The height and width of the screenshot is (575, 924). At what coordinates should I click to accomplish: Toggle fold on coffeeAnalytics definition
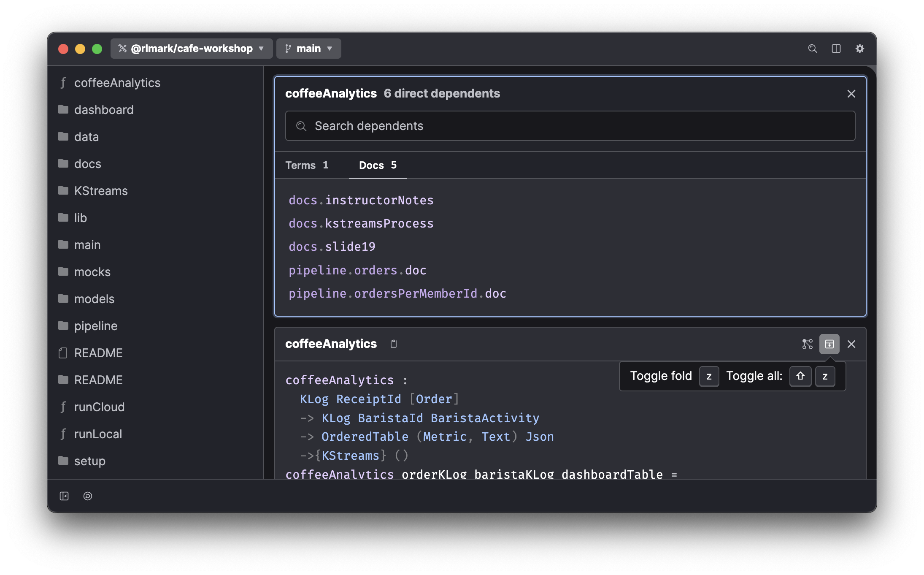(x=829, y=344)
